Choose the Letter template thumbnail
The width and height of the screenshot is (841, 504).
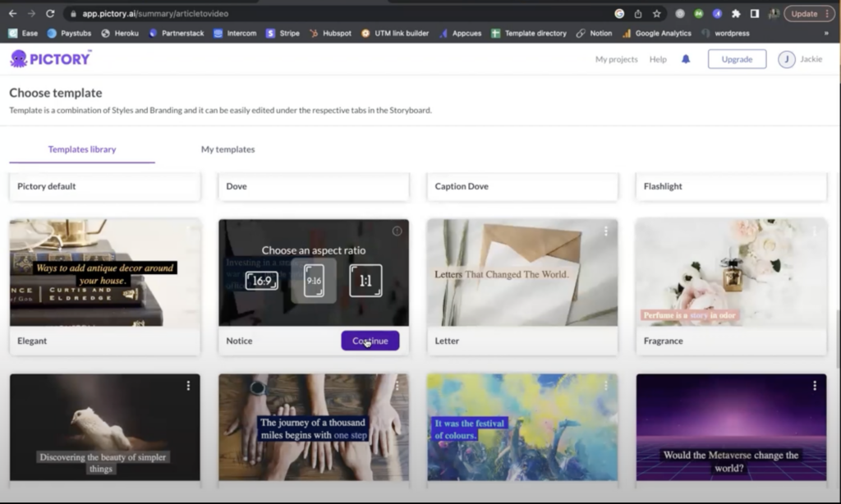(x=522, y=273)
